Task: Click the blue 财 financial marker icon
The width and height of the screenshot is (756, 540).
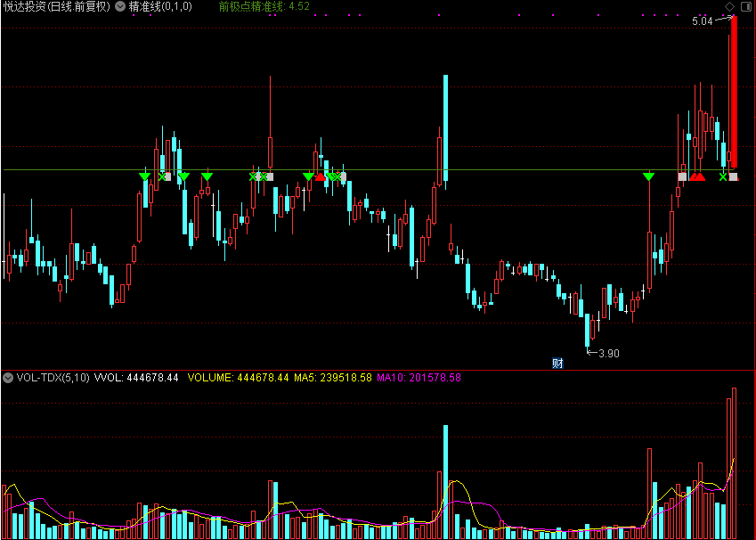Action: pos(557,364)
